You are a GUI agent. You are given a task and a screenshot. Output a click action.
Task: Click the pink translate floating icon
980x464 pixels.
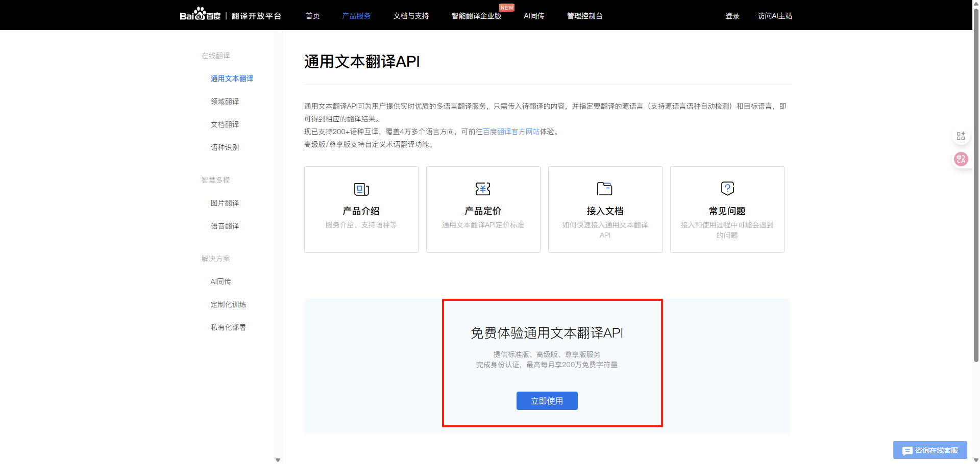[x=961, y=159]
